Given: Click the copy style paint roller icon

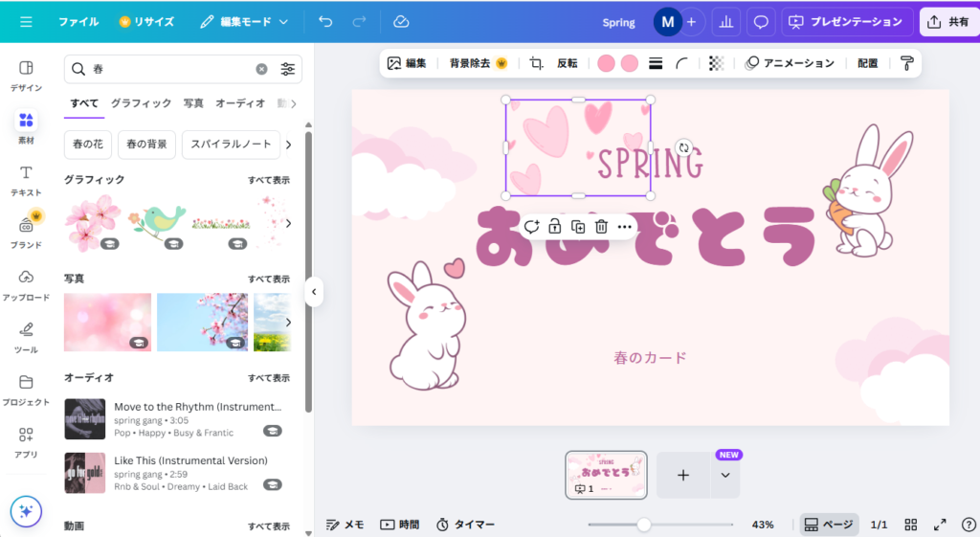Looking at the screenshot, I should pos(906,64).
